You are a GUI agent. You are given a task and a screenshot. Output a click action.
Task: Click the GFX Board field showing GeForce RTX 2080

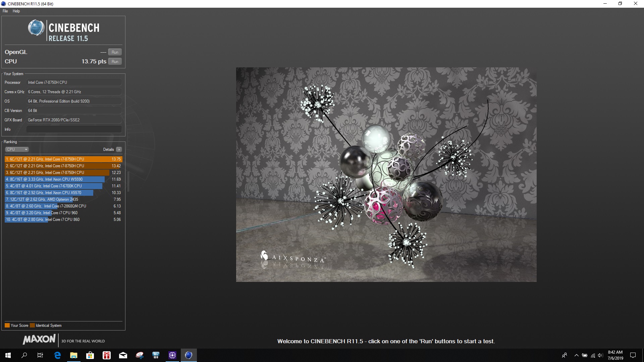(74, 120)
